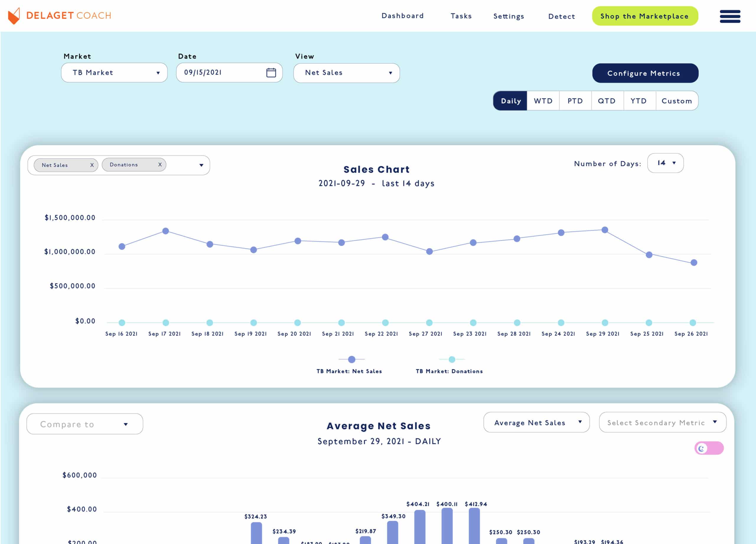Viewport: 756px width, 544px height.
Task: Open the Average Net Sales metric dropdown
Action: [536, 422]
